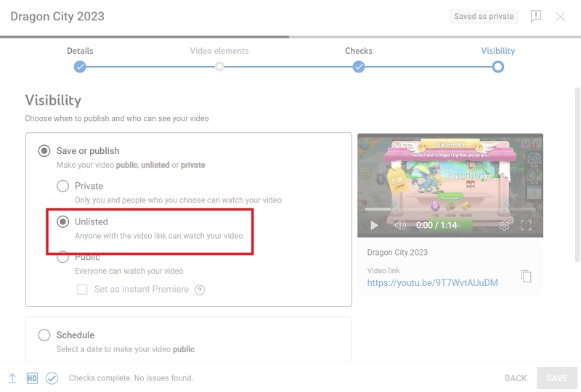Screen dimensions: 581x392
Task: Copy the video link with the copy icon
Action: [526, 277]
